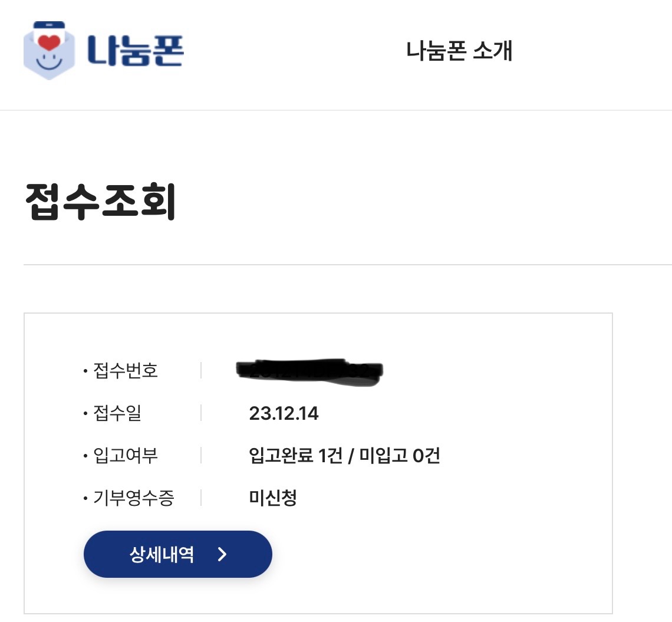Click the 미입고 0건 text
This screenshot has width=672, height=622.
pos(400,456)
